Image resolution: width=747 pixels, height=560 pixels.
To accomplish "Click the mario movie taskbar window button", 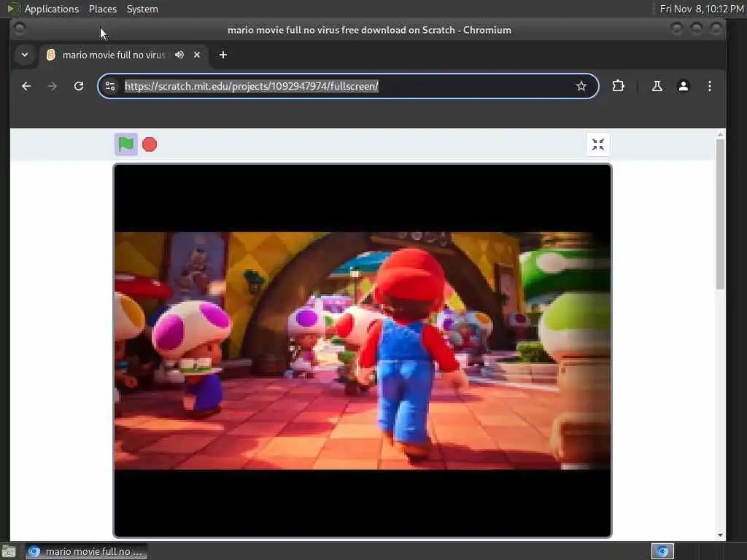I will pos(87,551).
